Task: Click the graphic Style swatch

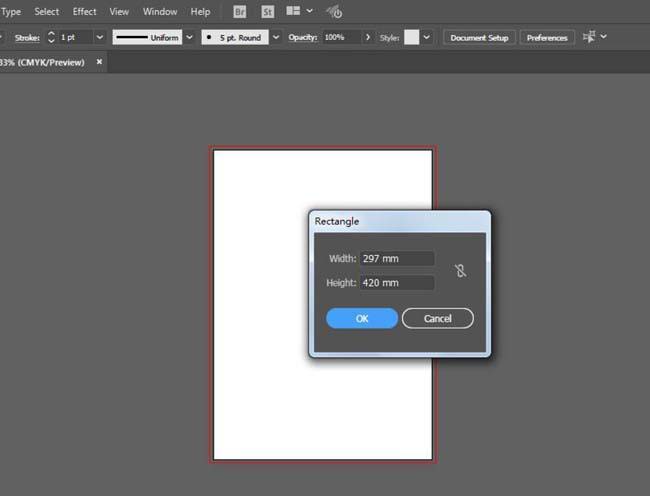Action: [412, 37]
